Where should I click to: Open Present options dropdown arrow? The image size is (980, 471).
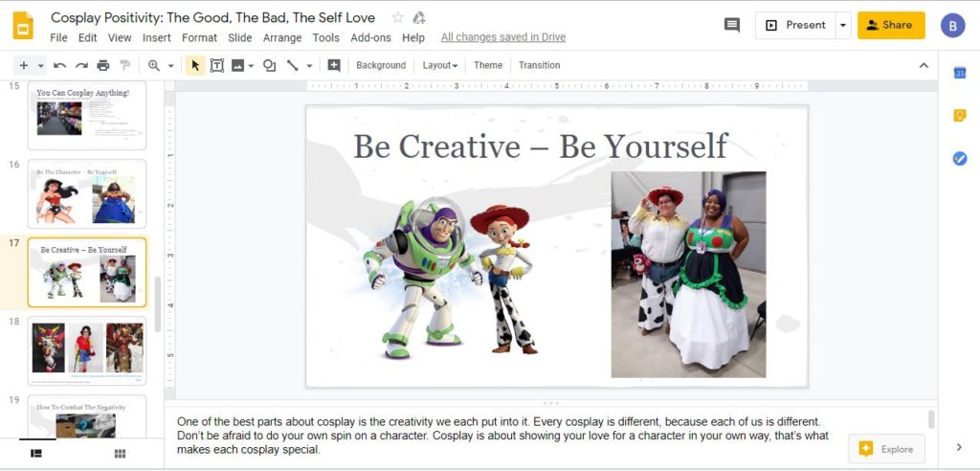point(843,25)
